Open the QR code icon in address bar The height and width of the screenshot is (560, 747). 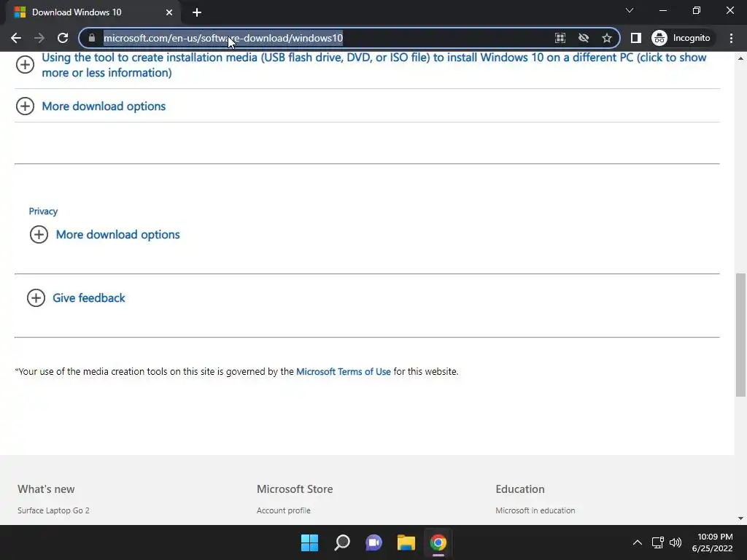point(560,38)
